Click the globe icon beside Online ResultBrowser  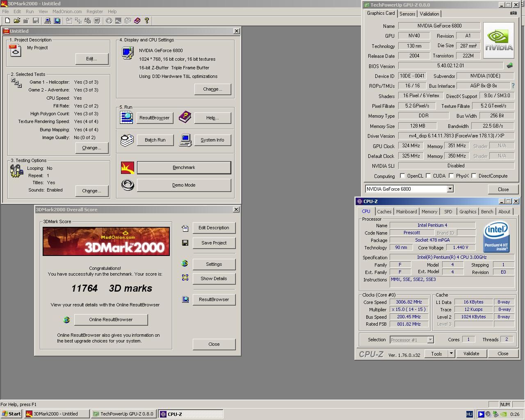tap(66, 320)
